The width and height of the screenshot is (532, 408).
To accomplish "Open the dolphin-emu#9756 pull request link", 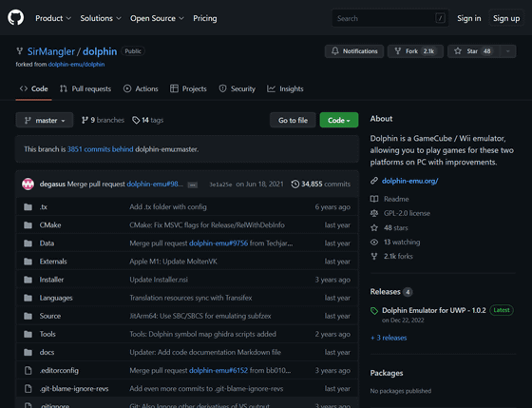I will [218, 243].
